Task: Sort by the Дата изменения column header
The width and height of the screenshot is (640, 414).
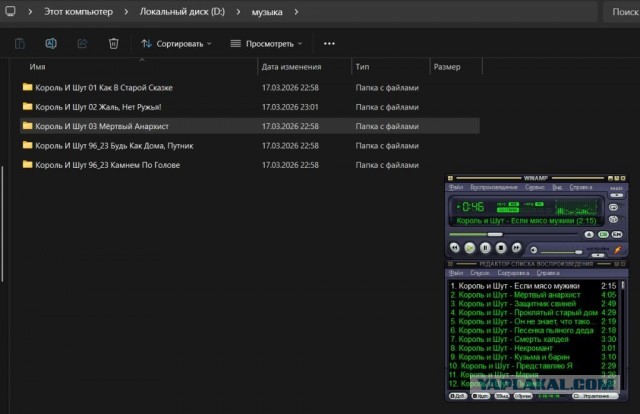Action: [x=290, y=67]
